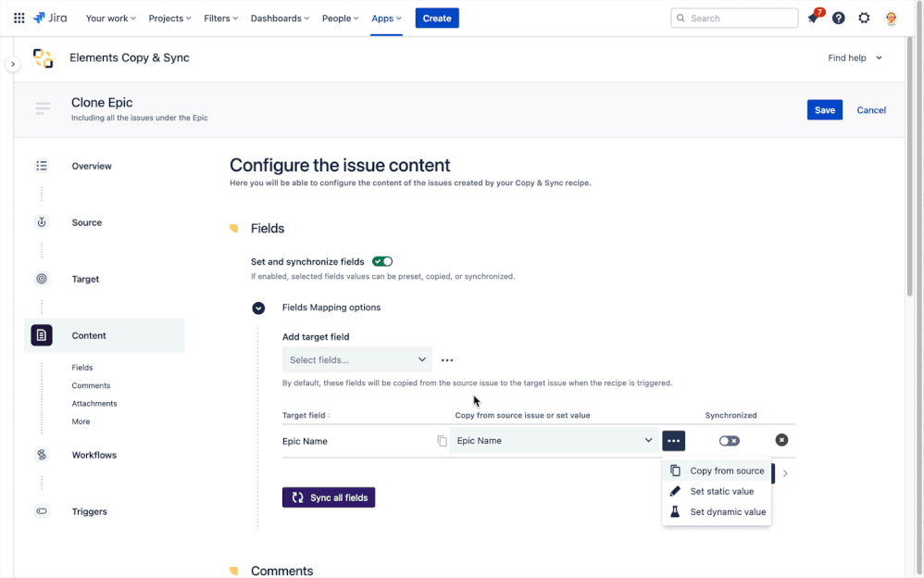The height and width of the screenshot is (578, 924).
Task: Click the search magnifier icon
Action: pos(681,19)
